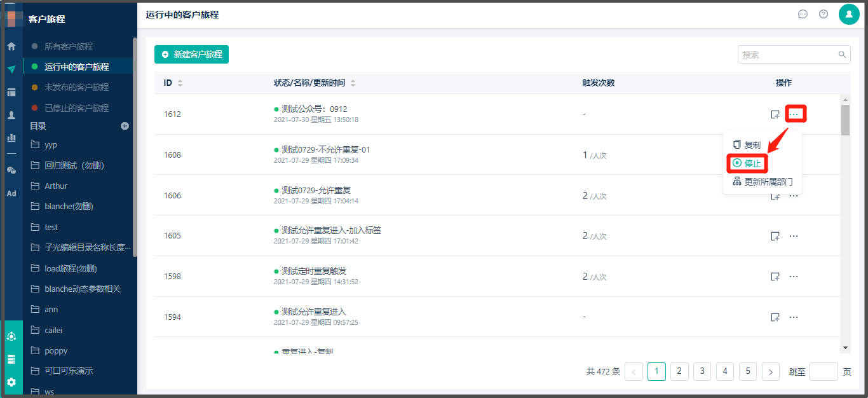The height and width of the screenshot is (398, 868).
Task: Open settings gear at sidebar bottom
Action: coord(11,382)
